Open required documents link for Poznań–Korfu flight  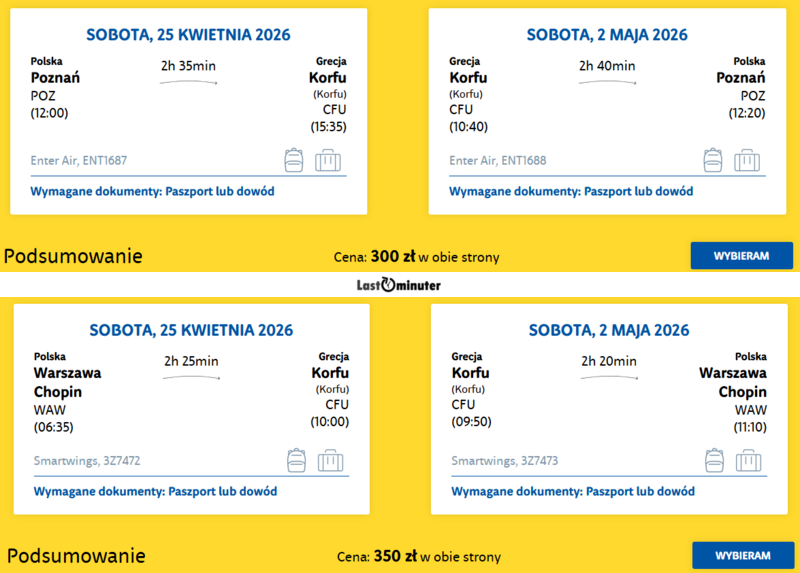[x=153, y=191]
